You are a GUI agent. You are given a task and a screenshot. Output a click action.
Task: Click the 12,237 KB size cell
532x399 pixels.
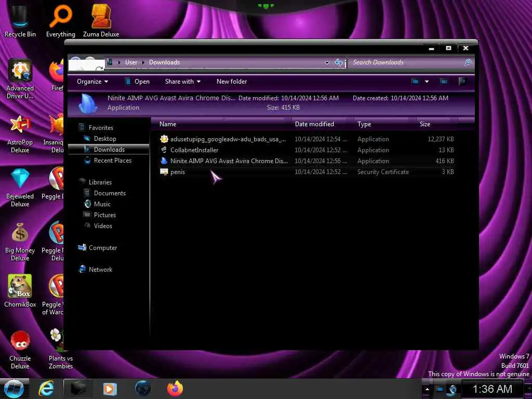coord(441,139)
